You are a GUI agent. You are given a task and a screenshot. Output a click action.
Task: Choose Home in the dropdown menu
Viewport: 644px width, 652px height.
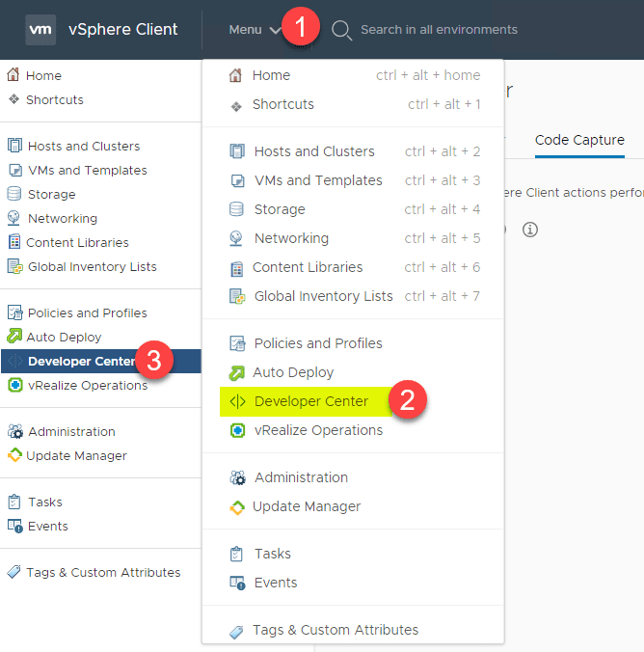[354, 75]
